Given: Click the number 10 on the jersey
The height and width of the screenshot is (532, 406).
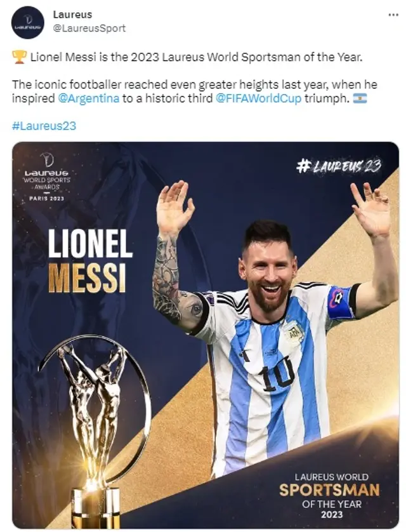Looking at the screenshot, I should click(277, 374).
